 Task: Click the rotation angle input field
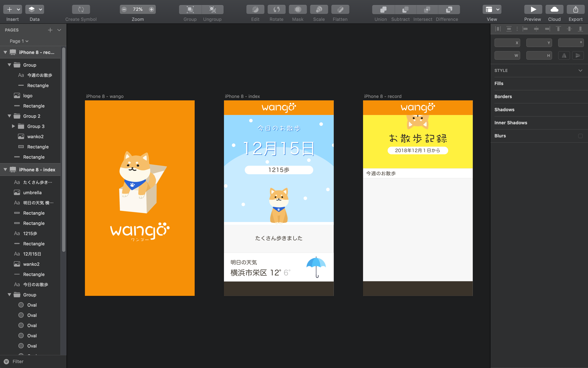tap(571, 43)
